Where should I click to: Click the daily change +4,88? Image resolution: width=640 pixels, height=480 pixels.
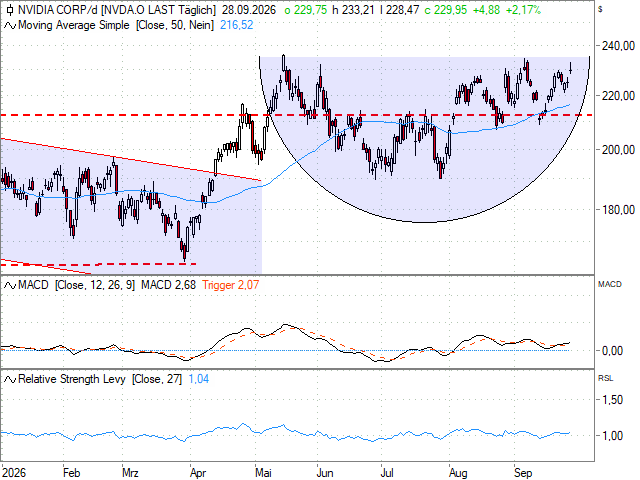point(486,10)
